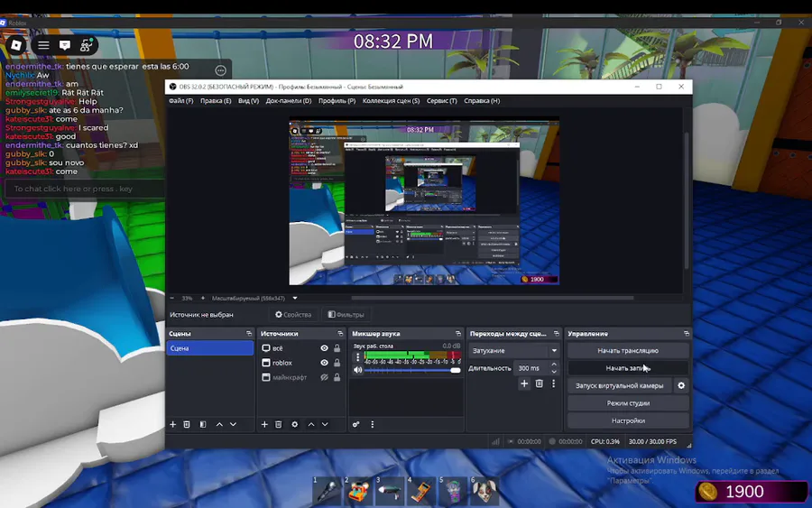Click the Roblox chat input field
Screen dimensions: 812x508
85,189
